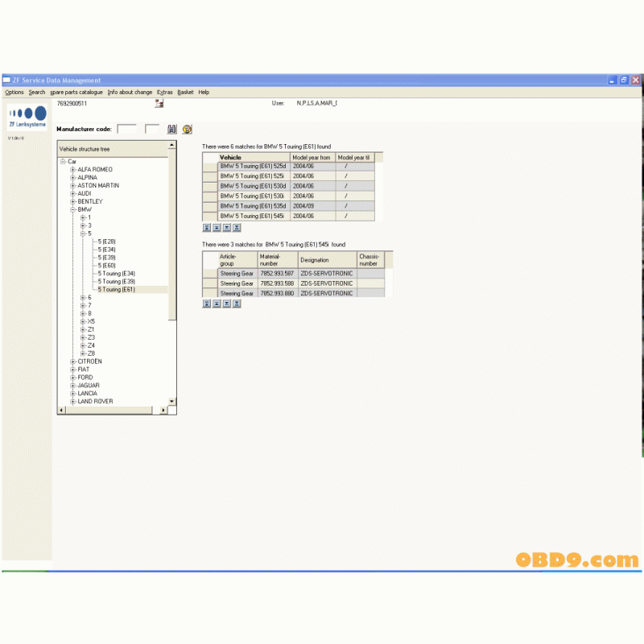Click material number 7852.993.880
644x644 pixels.
click(x=277, y=293)
